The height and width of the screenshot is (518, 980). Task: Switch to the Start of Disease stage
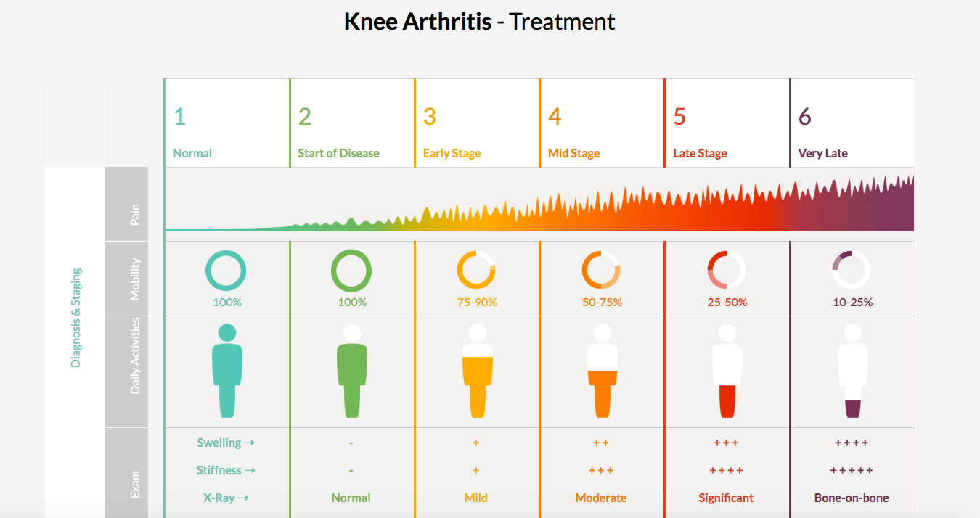pos(351,123)
